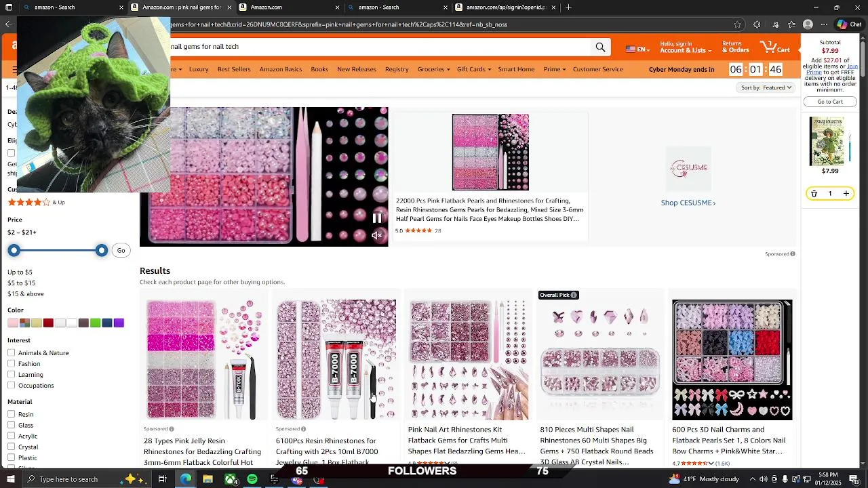Select the purple color swatch
868x488 pixels.
point(119,323)
